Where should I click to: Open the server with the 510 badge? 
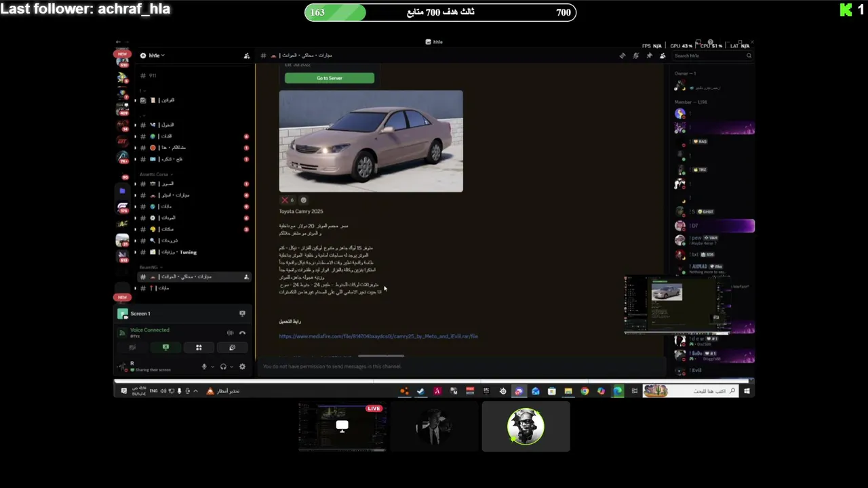pos(123,62)
